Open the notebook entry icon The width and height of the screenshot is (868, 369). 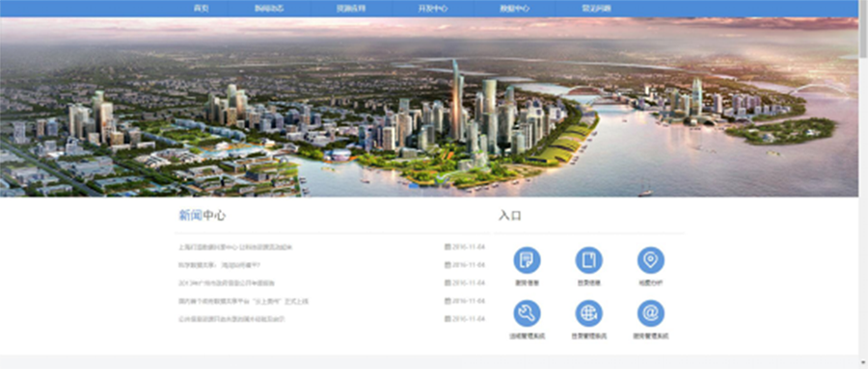tap(588, 260)
